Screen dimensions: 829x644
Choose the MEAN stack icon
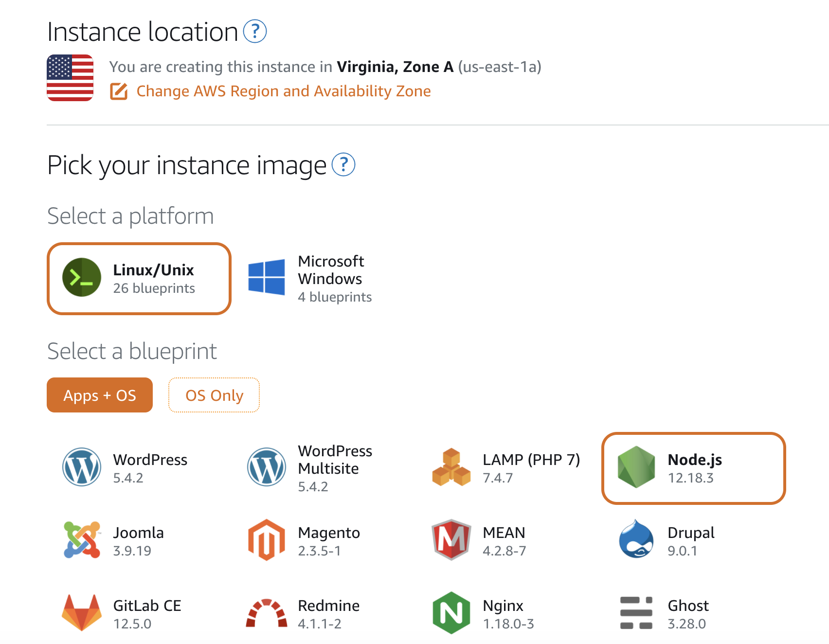(451, 540)
